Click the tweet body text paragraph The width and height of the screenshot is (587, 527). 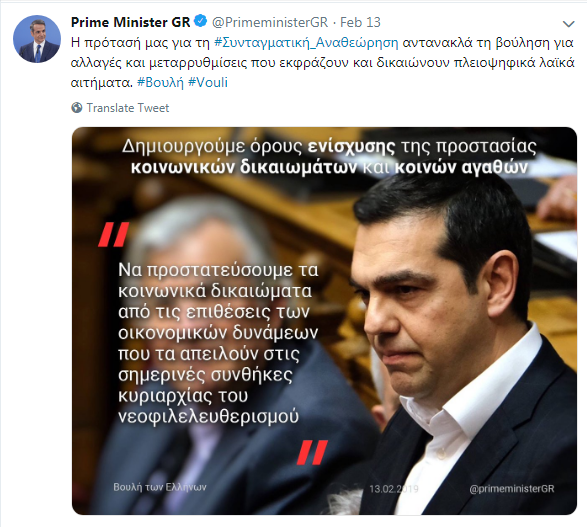(x=322, y=63)
